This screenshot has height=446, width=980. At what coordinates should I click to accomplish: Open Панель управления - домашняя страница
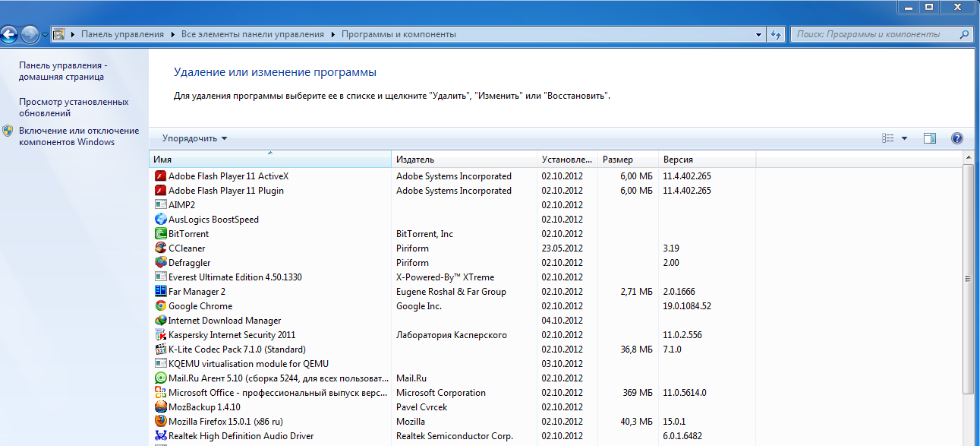(63, 71)
